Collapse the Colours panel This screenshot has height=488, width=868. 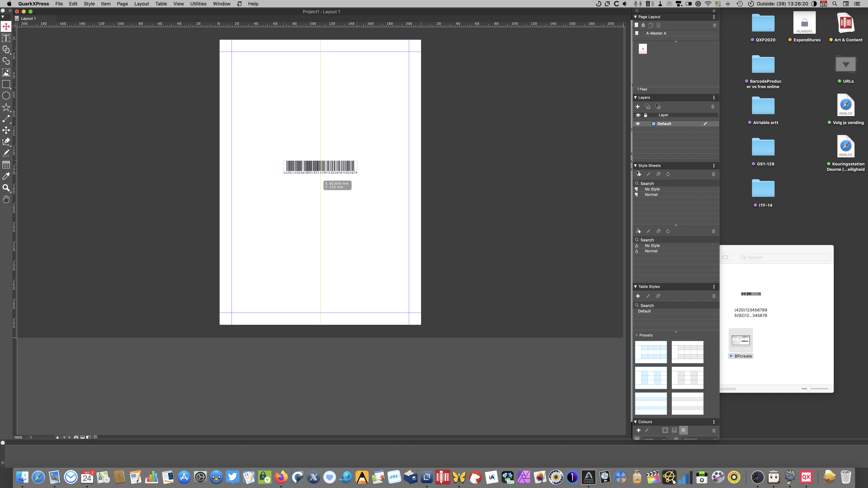[636, 422]
